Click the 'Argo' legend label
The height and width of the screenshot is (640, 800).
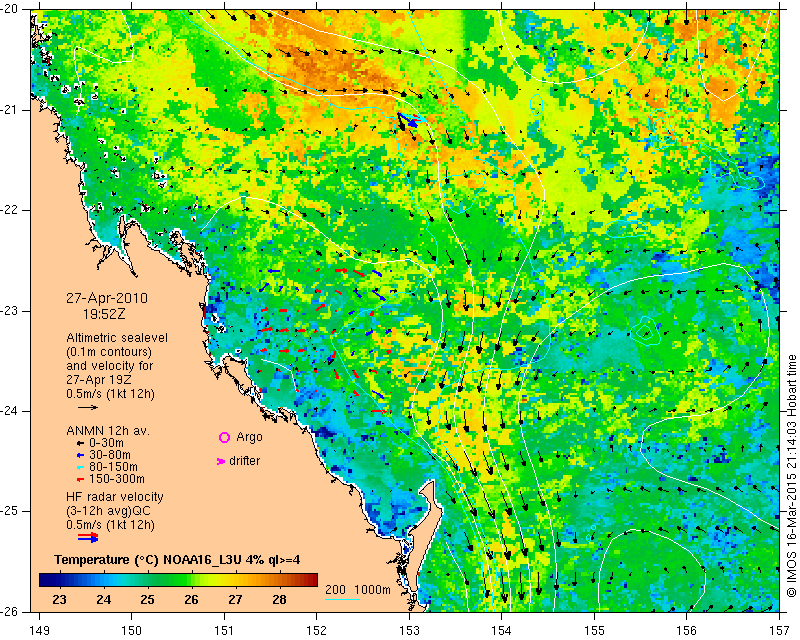tap(249, 437)
